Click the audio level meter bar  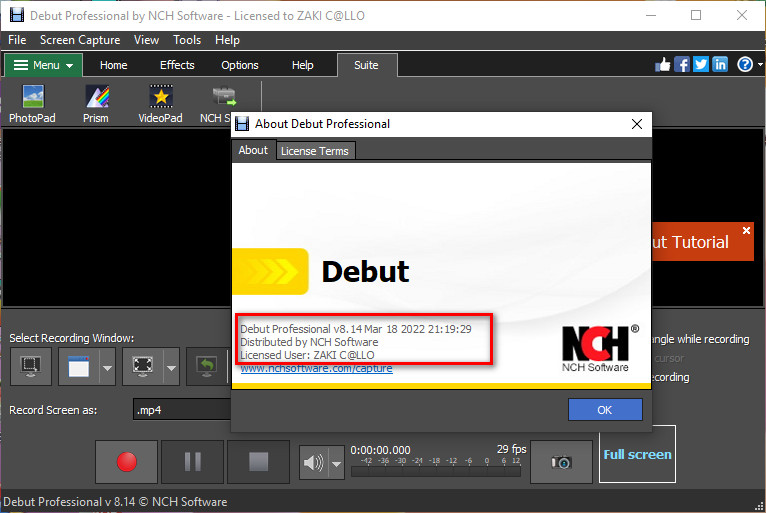click(436, 471)
